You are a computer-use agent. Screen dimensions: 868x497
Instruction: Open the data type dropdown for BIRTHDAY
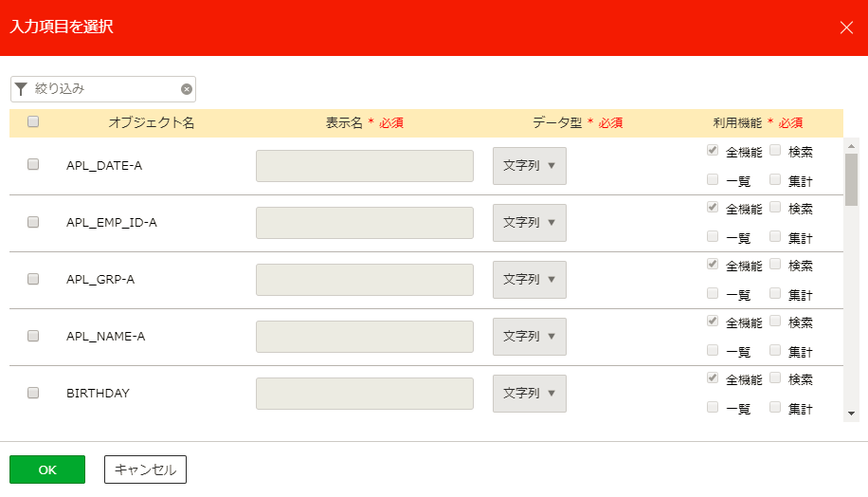529,394
